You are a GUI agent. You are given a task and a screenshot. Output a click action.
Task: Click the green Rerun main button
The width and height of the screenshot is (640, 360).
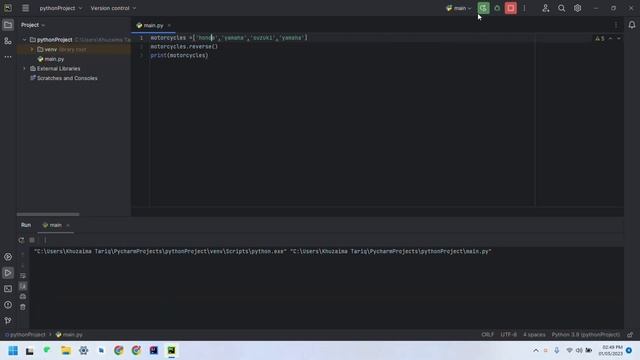coord(483,8)
